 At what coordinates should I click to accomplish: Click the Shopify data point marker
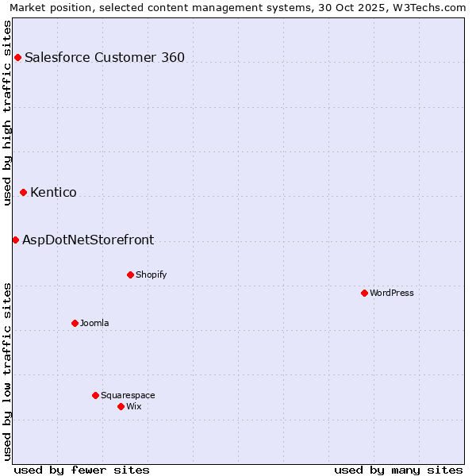point(130,274)
